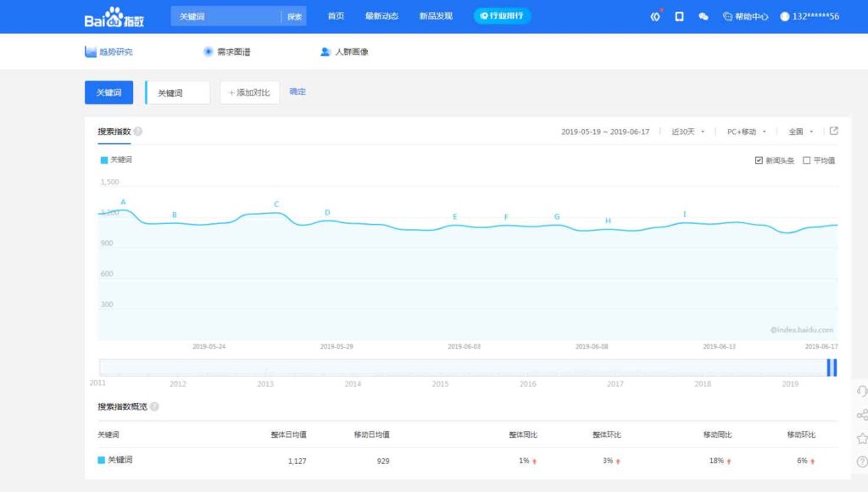Switch to the 人群画像 tab
Screen dimensions: 868x492
point(344,52)
